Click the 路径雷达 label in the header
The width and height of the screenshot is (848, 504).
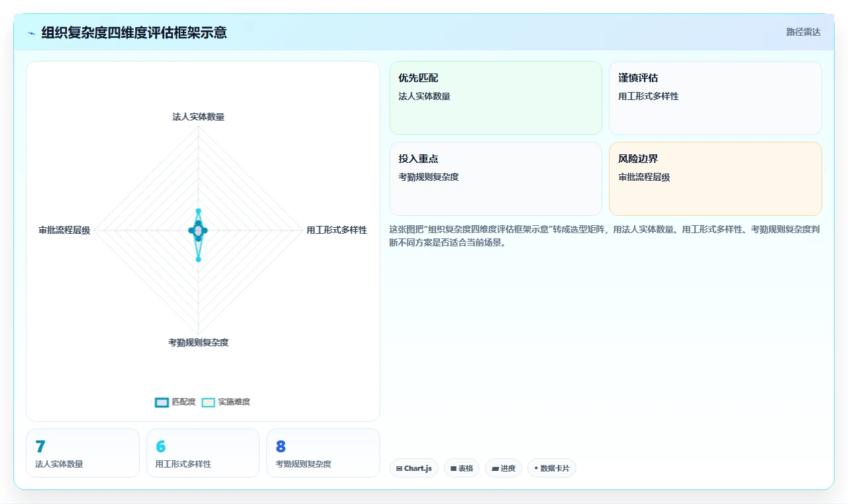tap(803, 32)
